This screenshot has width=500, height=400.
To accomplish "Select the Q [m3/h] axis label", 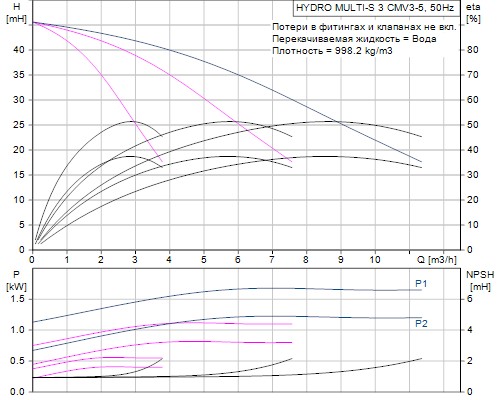I will (x=437, y=260).
